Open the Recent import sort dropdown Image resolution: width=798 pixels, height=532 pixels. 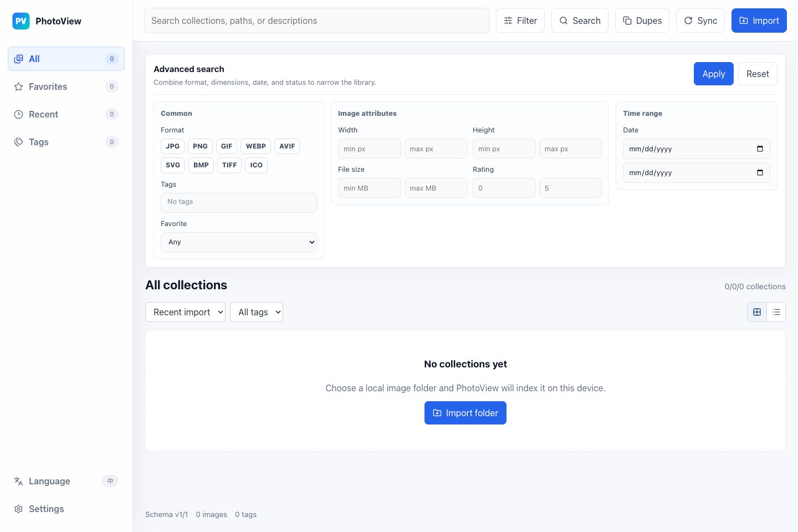click(x=185, y=312)
